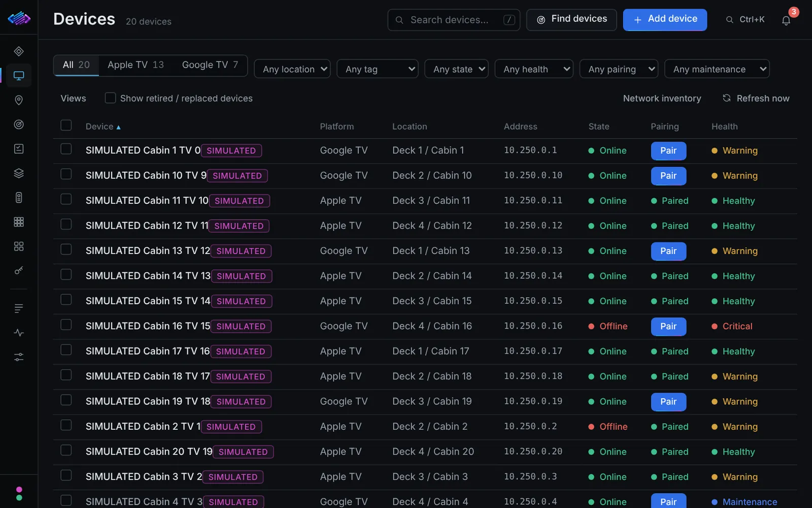The width and height of the screenshot is (812, 508).
Task: Enable Show retired / replaced devices checkbox
Action: 110,98
